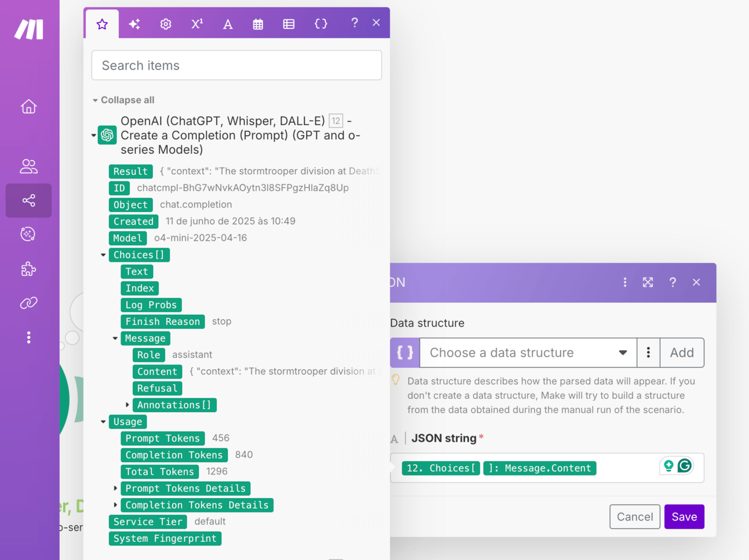Select the Model pill
749x560 pixels.
[x=128, y=238]
